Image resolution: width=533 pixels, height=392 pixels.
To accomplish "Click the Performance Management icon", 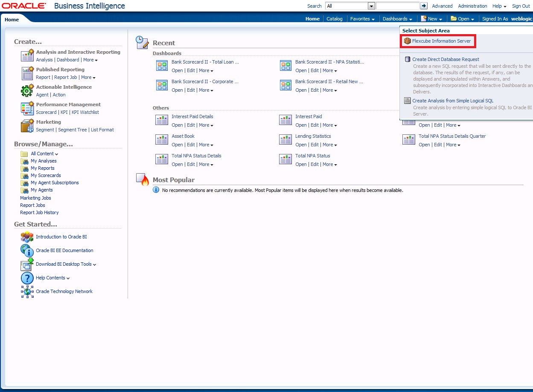I will tap(27, 108).
